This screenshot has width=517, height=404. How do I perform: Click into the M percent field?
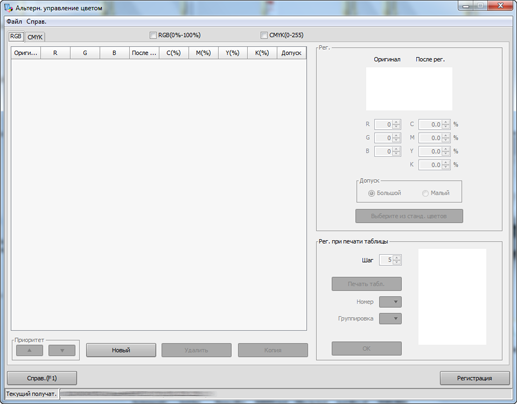pyautogui.click(x=430, y=138)
